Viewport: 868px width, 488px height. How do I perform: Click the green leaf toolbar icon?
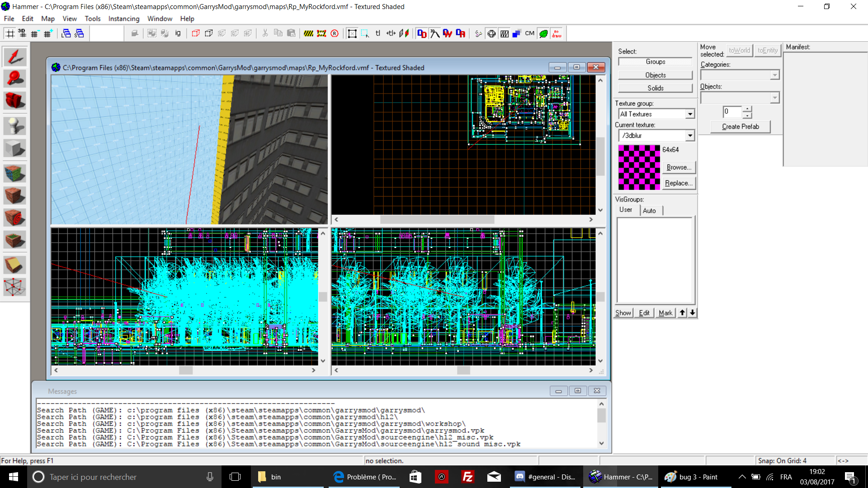[x=544, y=33]
